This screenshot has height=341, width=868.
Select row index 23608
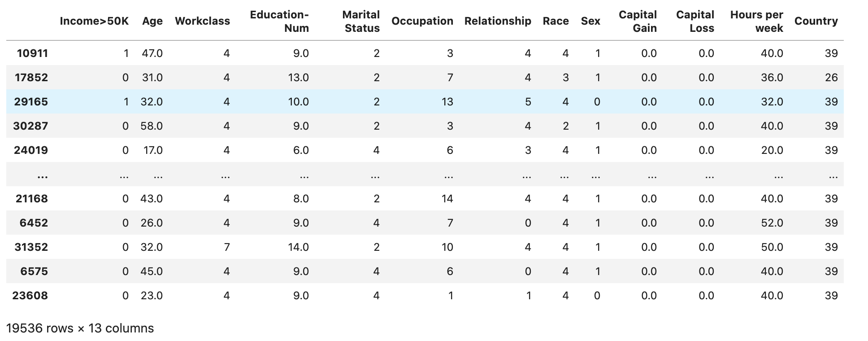[x=31, y=296]
